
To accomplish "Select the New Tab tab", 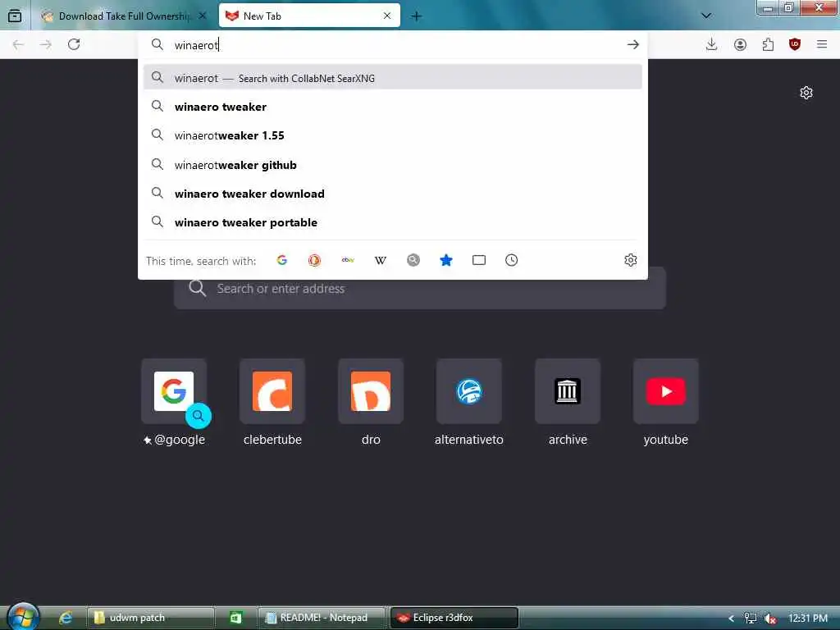I will coord(309,16).
